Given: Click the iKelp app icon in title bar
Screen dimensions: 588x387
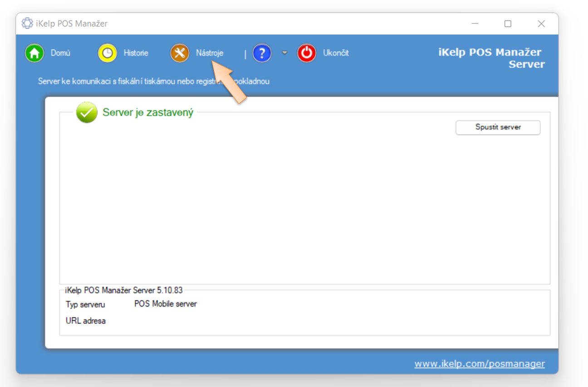Looking at the screenshot, I should click(27, 24).
